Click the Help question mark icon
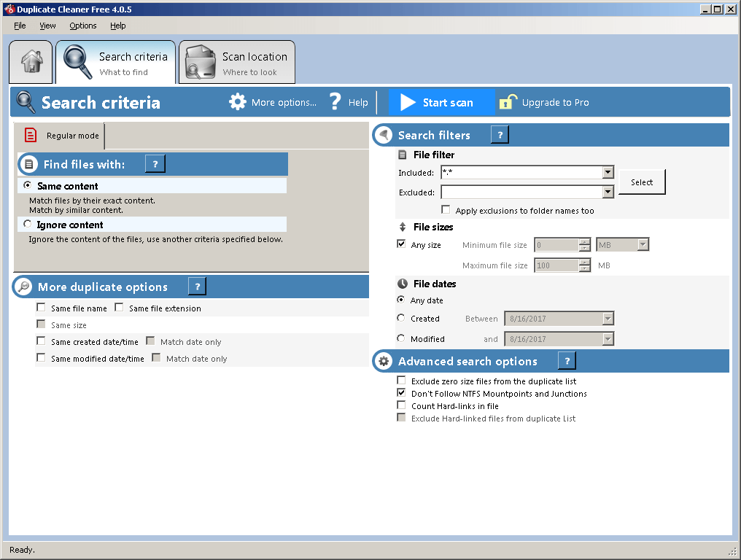Viewport: 741px width, 560px height. [335, 102]
